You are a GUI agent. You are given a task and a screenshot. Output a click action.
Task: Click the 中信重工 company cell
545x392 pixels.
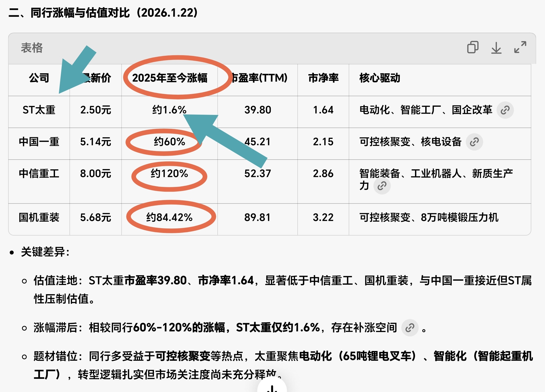tap(39, 174)
